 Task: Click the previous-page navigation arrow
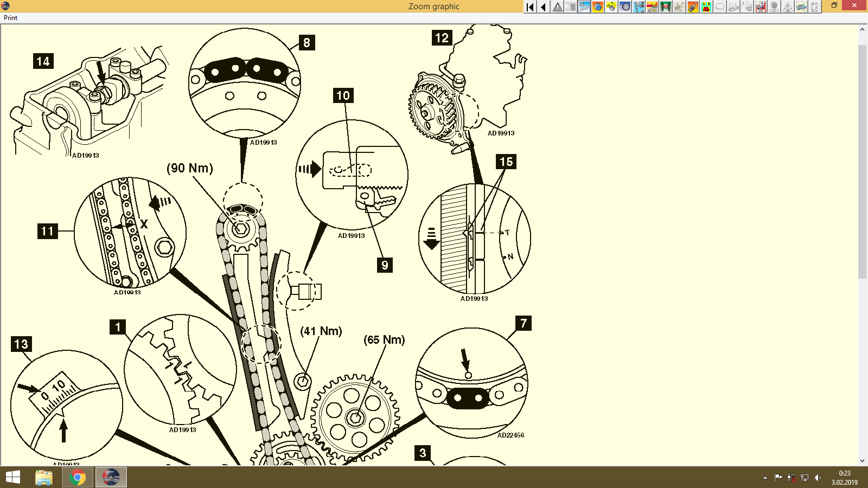(542, 7)
